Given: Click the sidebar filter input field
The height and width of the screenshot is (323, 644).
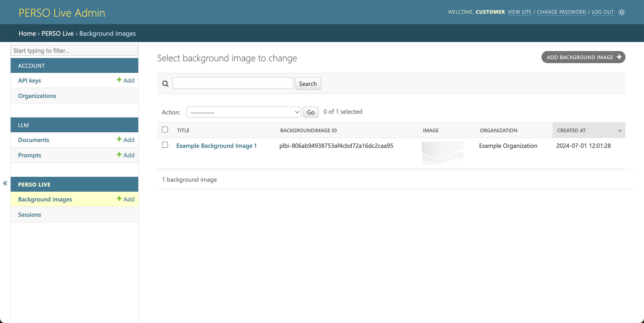Looking at the screenshot, I should click(x=74, y=50).
